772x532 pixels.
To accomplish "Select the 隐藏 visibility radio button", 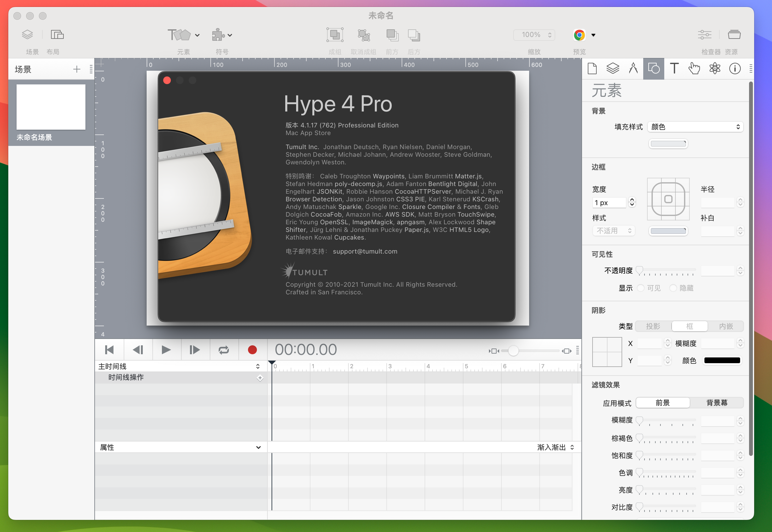I will (x=673, y=288).
